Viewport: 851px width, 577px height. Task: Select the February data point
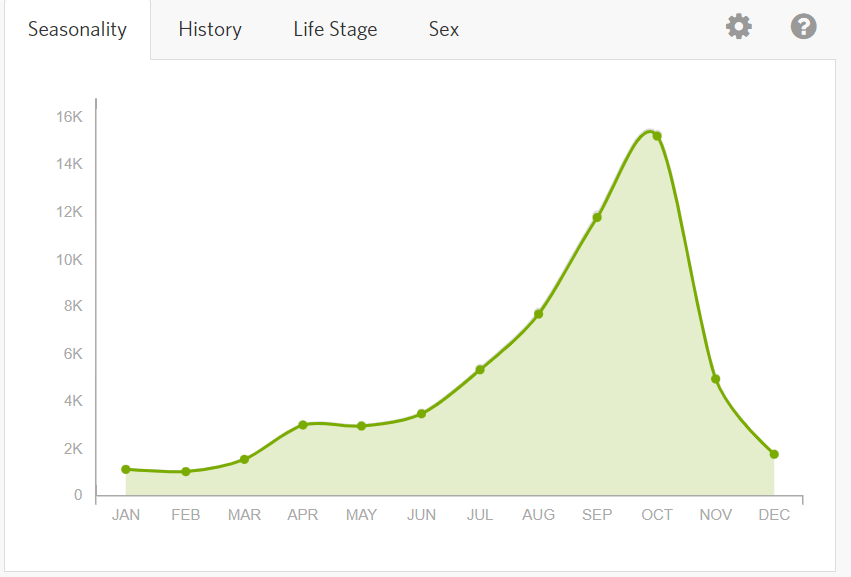pos(185,472)
